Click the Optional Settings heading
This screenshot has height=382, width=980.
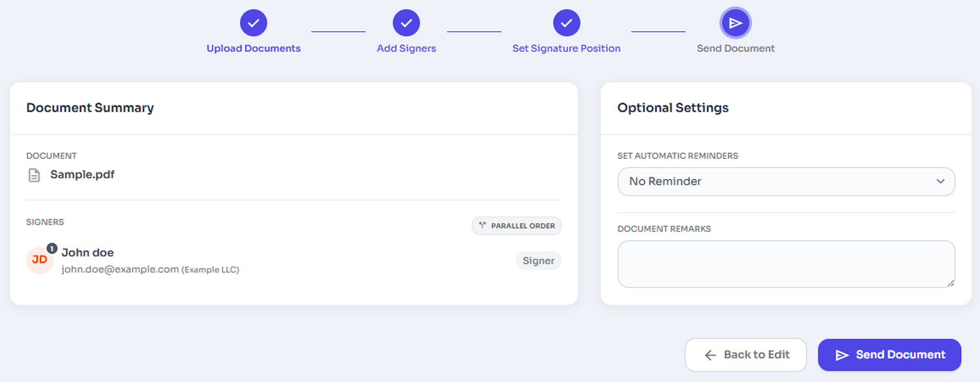coord(673,108)
